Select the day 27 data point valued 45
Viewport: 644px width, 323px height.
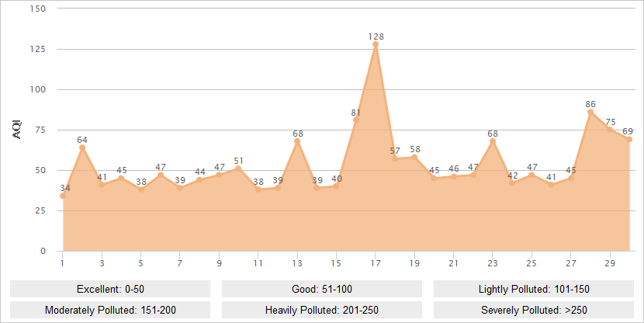coord(571,179)
